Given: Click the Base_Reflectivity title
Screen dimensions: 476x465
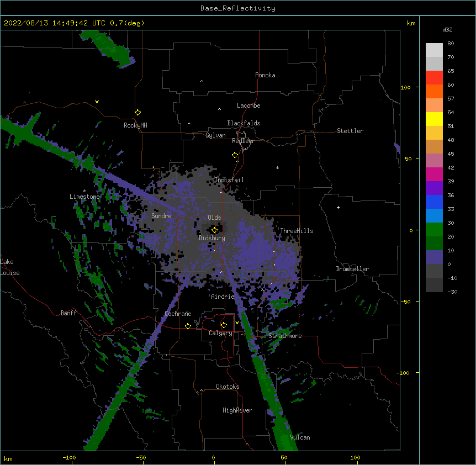Looking at the screenshot, I should click(x=238, y=8).
